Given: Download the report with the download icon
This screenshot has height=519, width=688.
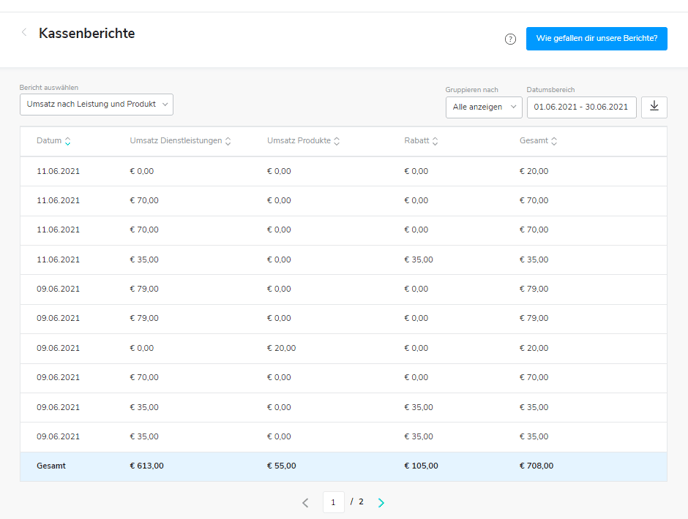Looking at the screenshot, I should coord(654,106).
